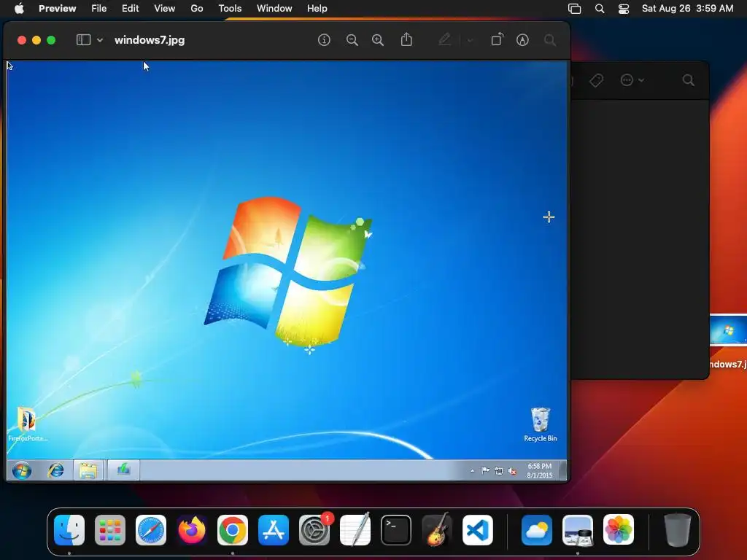This screenshot has height=560, width=747.
Task: Expand the sidebar view options chevron
Action: point(100,41)
